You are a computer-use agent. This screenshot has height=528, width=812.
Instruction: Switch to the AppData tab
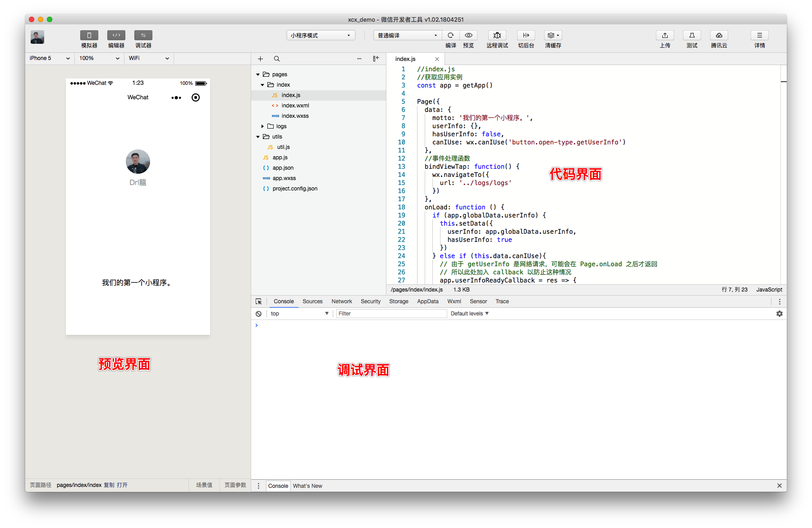coord(428,301)
